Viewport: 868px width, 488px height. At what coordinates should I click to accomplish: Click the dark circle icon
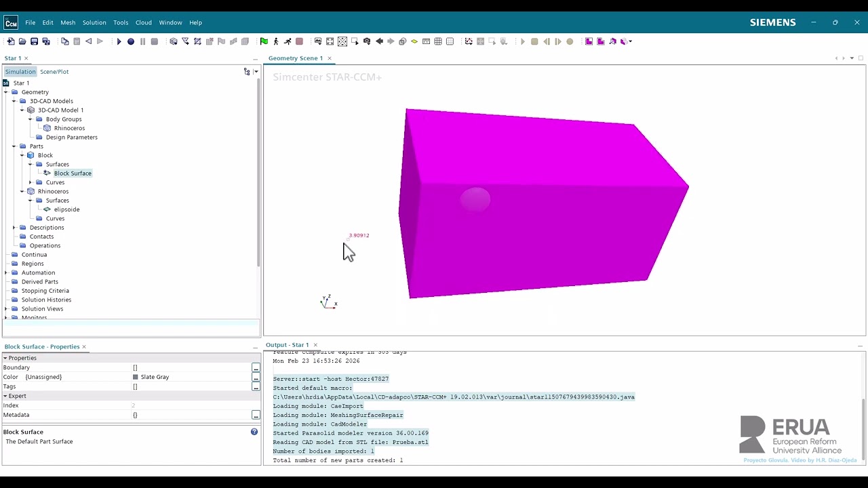(131, 41)
